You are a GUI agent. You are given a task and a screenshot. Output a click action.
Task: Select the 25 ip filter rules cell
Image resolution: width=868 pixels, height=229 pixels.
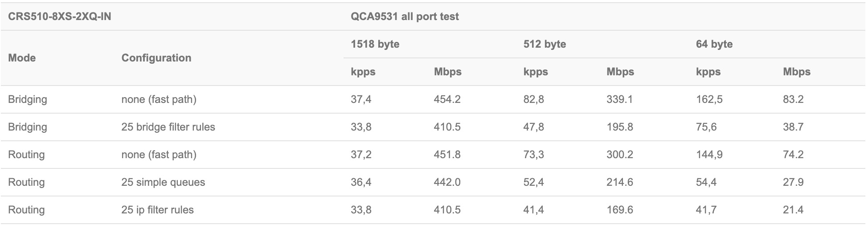157,210
